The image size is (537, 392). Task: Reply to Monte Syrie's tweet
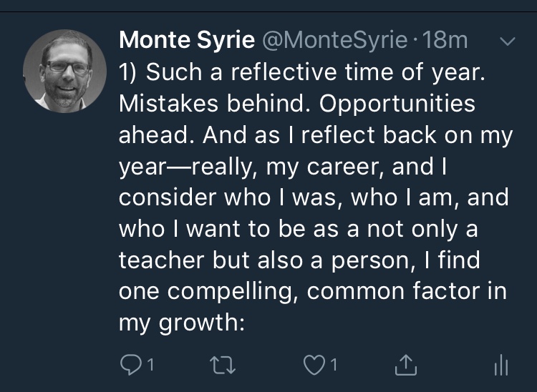129,366
